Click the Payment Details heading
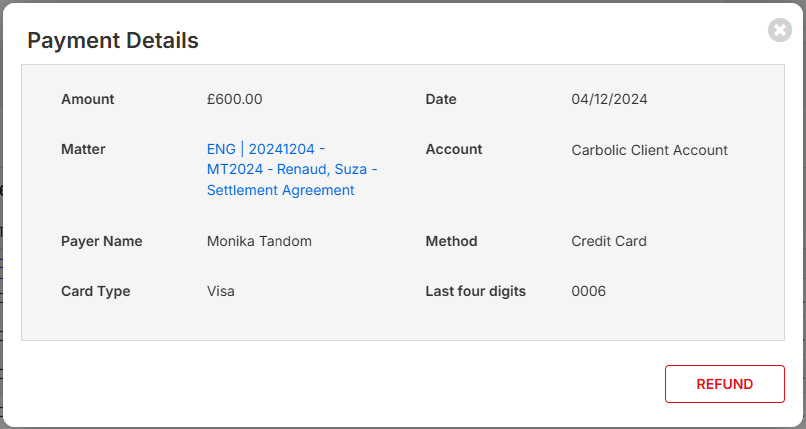 click(x=113, y=40)
